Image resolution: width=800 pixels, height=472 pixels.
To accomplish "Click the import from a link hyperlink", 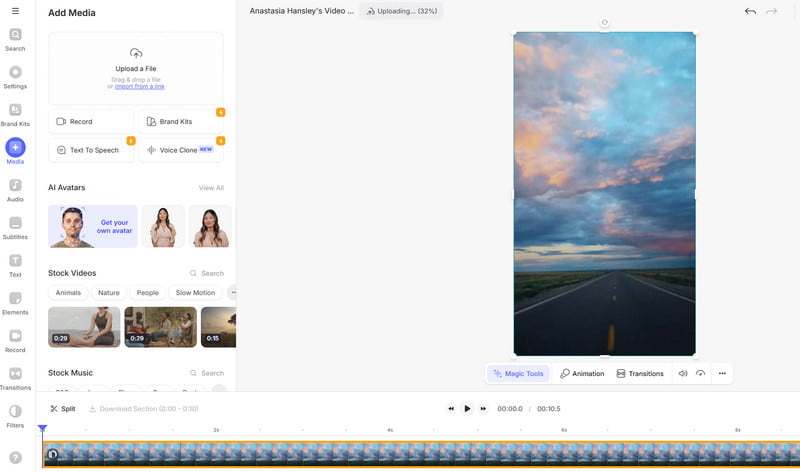I will point(140,87).
